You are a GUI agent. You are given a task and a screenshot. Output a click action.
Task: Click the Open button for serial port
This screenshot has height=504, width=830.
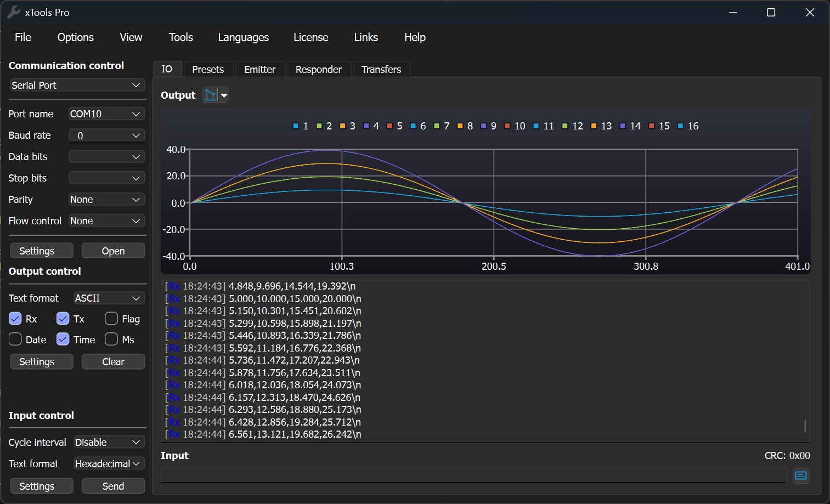113,251
